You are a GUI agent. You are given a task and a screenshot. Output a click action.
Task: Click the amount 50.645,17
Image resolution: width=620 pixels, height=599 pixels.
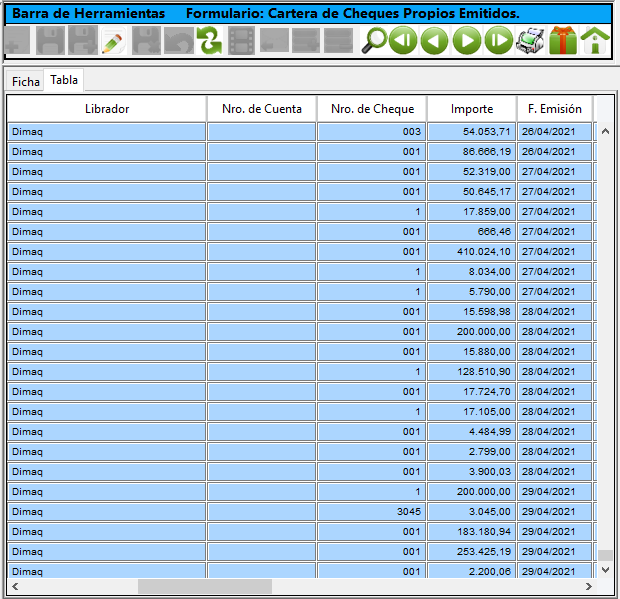487,192
